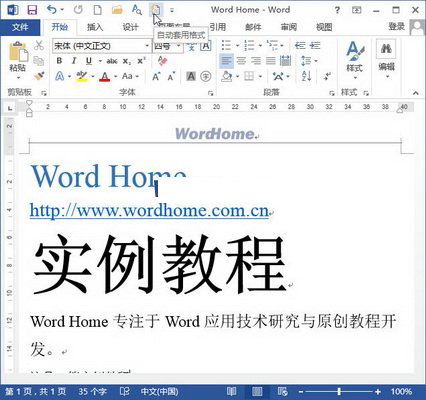Switch to the 设计 (Design) tab

(130, 27)
